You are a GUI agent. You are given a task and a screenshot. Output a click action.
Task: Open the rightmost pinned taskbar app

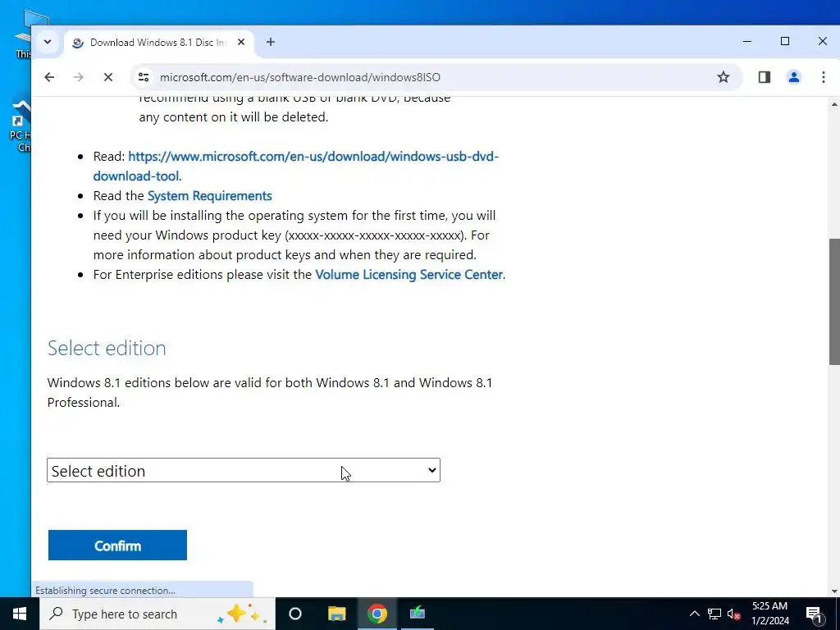418,614
